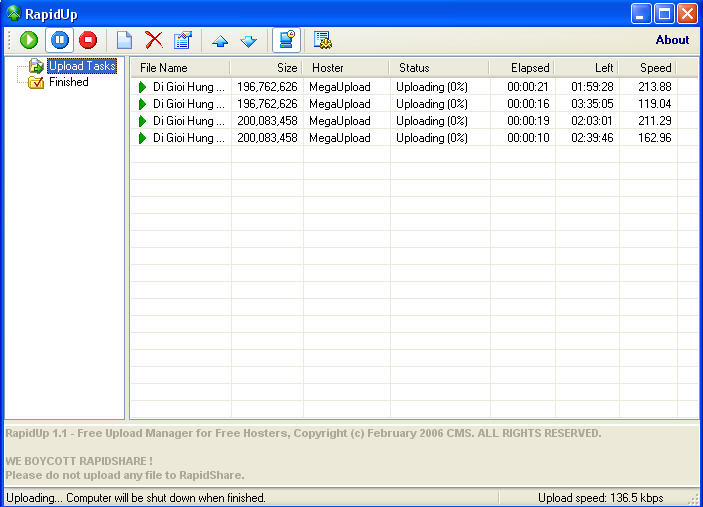Maximize the RapidUp window
The width and height of the screenshot is (703, 507).
point(664,13)
